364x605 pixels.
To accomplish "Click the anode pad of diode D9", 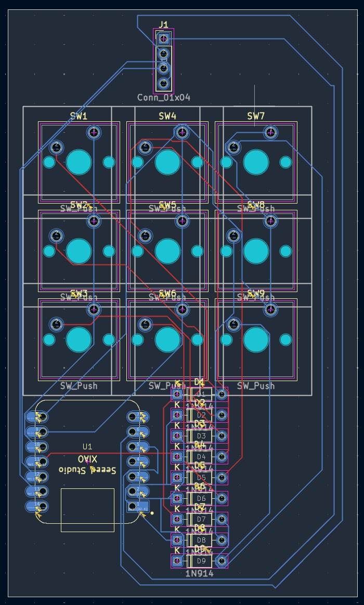I will click(x=222, y=561).
